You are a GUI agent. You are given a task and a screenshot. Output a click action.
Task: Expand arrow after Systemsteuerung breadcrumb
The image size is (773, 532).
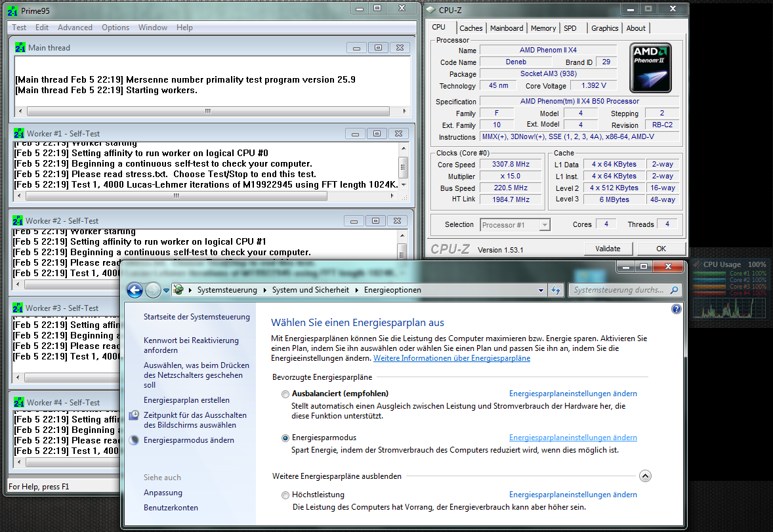[x=264, y=290]
